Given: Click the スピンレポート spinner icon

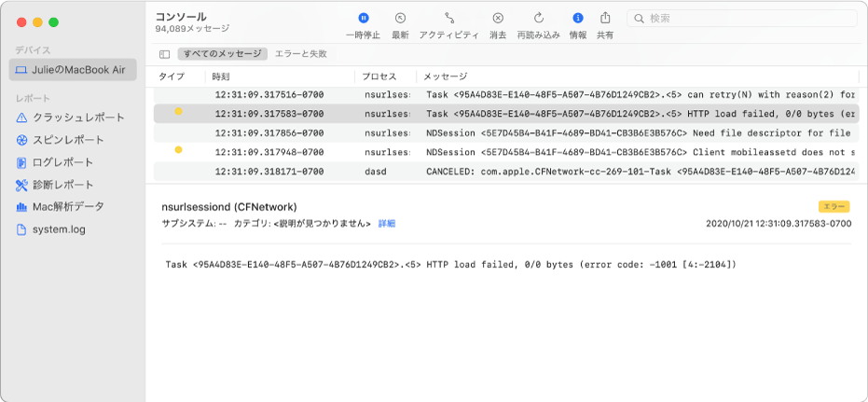Looking at the screenshot, I should pyautogui.click(x=21, y=140).
